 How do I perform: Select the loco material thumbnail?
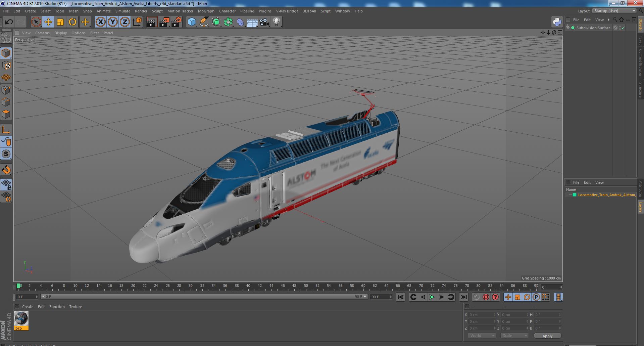(21, 321)
